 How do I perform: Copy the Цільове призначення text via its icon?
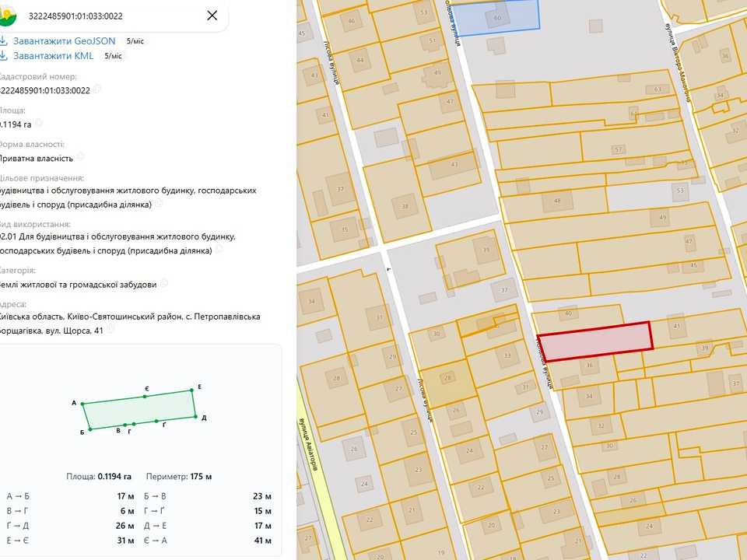tap(158, 203)
